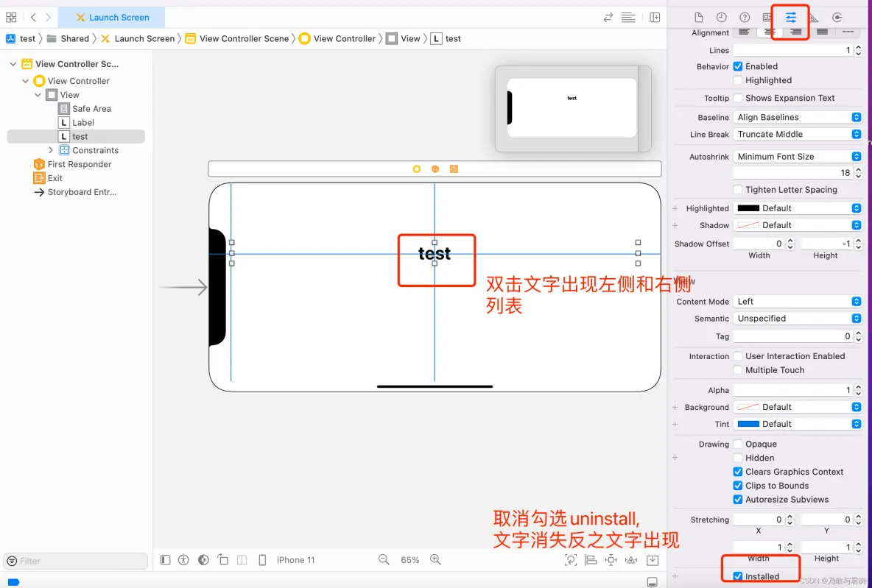872x588 pixels.
Task: Click the Embed In icon
Action: point(653,559)
